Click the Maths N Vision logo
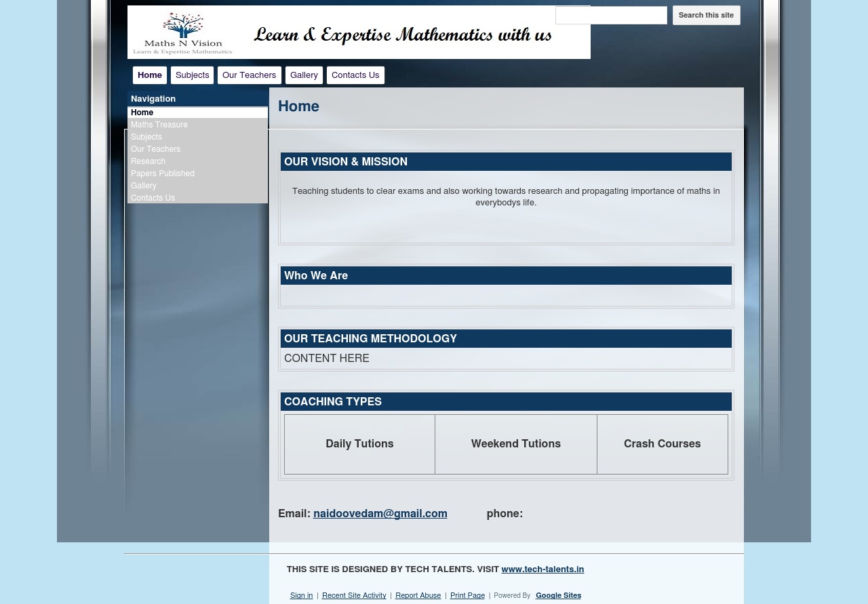The height and width of the screenshot is (604, 868). tap(183, 33)
